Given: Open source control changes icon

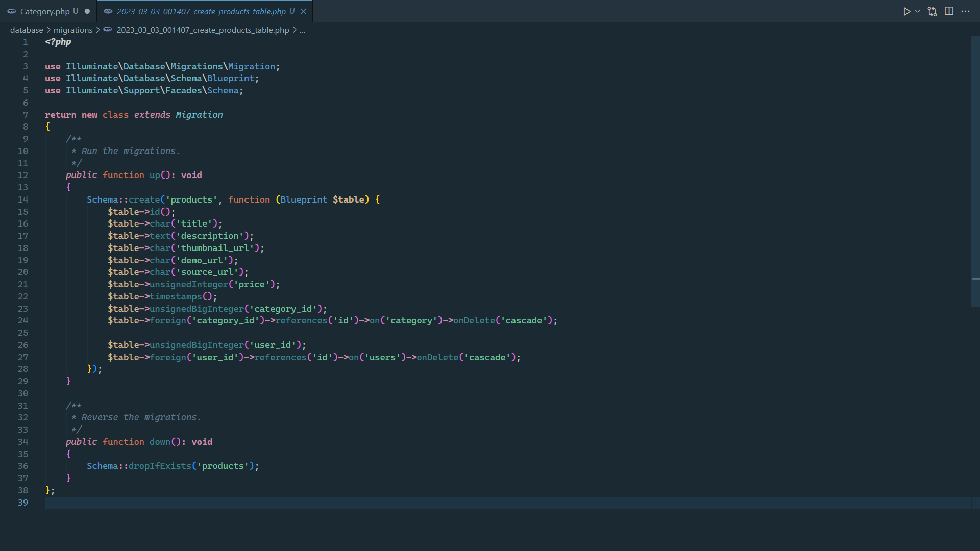Looking at the screenshot, I should pos(932,11).
